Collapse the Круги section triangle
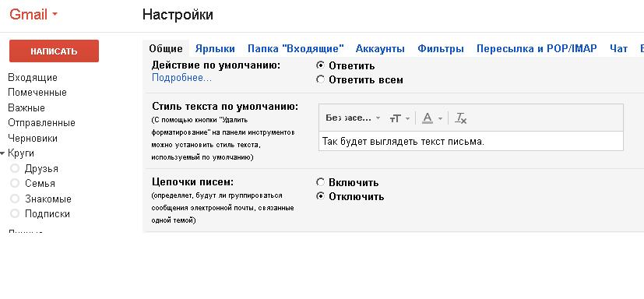The image size is (644, 299). coord(3,153)
